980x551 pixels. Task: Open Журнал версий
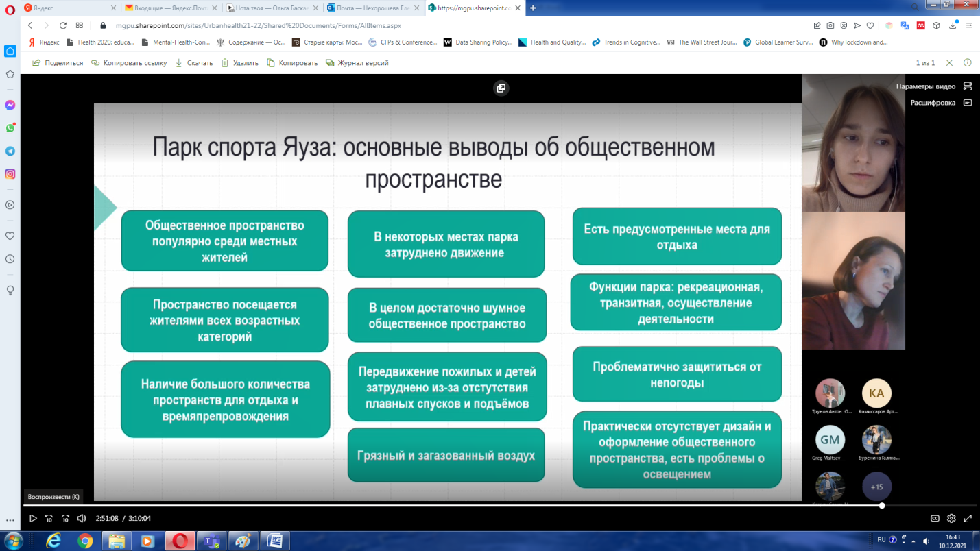(357, 63)
